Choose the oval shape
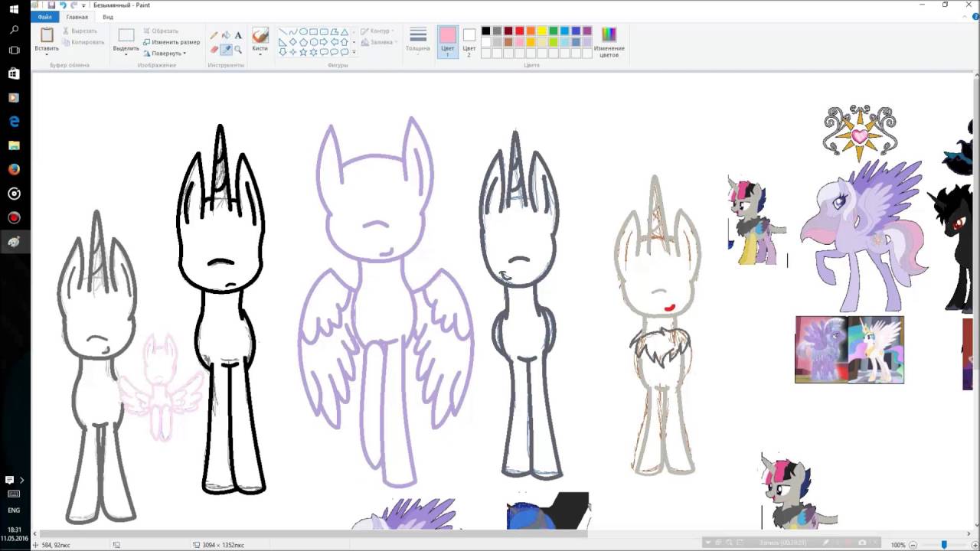 coord(303,32)
